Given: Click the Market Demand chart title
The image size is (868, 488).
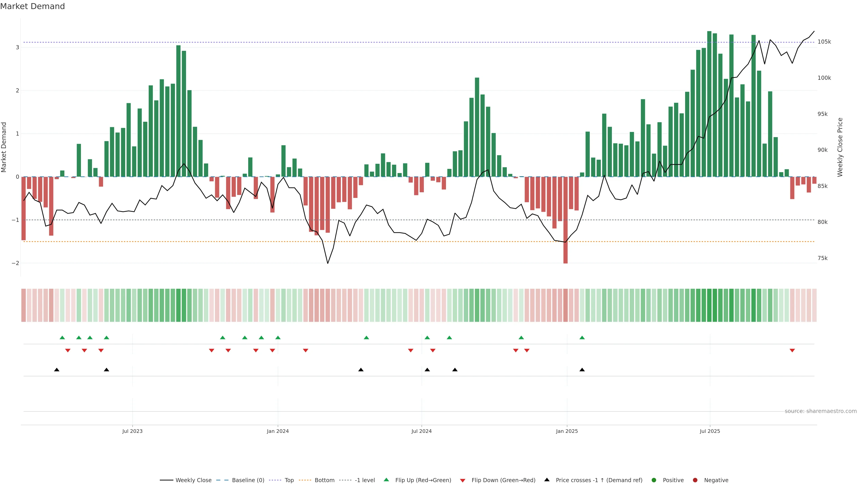Looking at the screenshot, I should [x=32, y=6].
